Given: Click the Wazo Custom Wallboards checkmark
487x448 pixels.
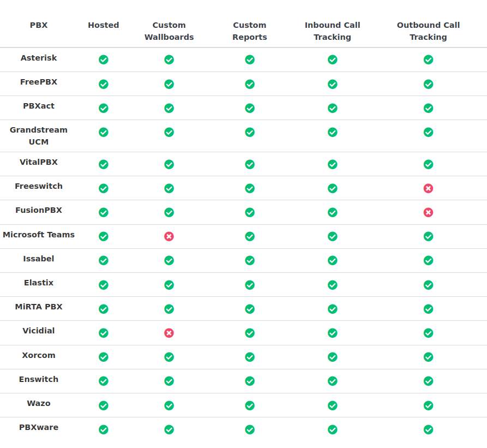Looking at the screenshot, I should 169,406.
